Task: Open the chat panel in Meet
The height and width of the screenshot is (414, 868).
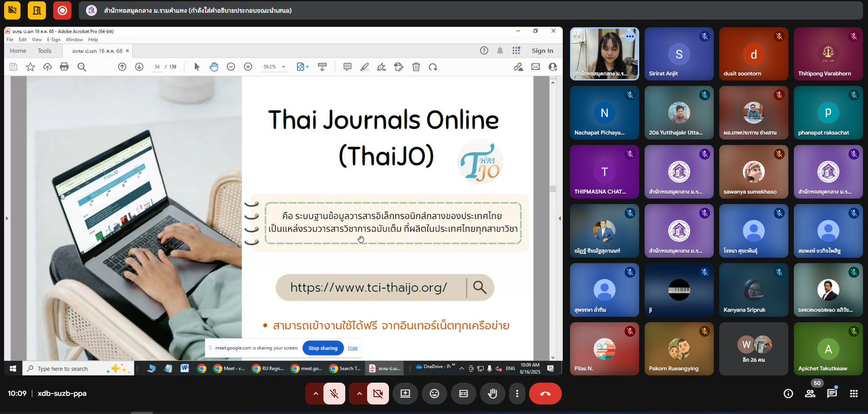Action: point(832,394)
